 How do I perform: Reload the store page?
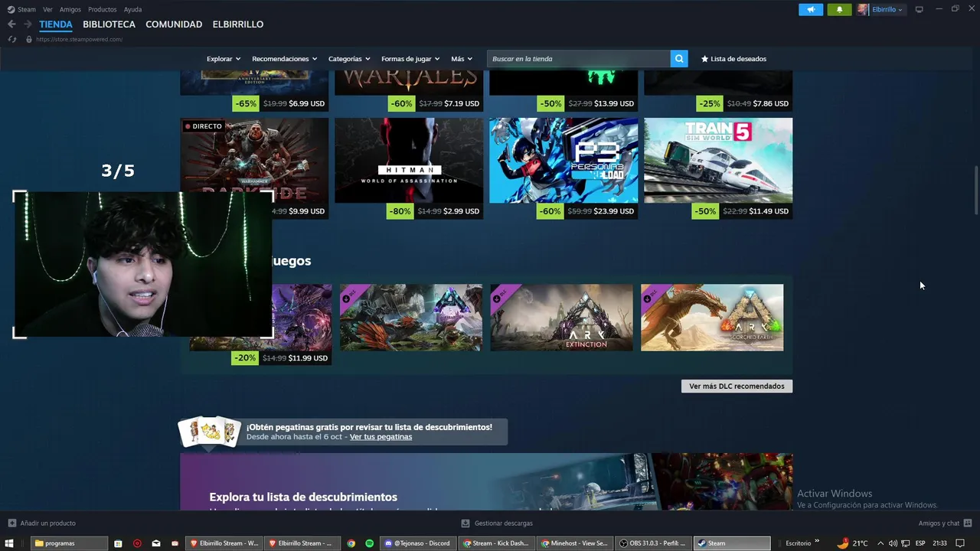[11, 39]
